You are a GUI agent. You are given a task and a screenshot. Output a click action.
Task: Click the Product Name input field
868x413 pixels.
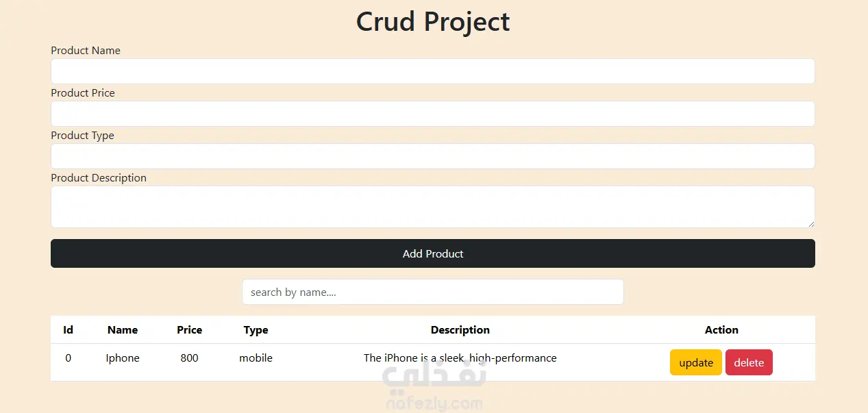click(432, 71)
